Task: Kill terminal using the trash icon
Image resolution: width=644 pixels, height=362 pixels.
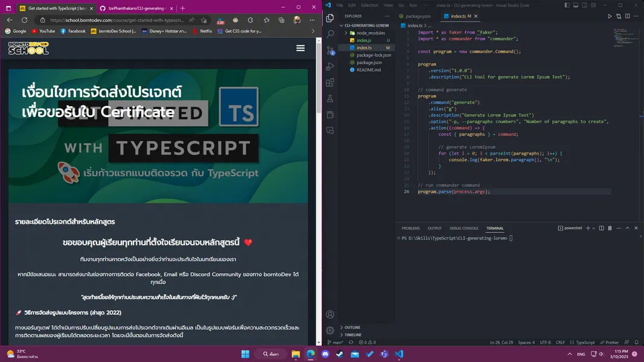Action: pos(610,228)
